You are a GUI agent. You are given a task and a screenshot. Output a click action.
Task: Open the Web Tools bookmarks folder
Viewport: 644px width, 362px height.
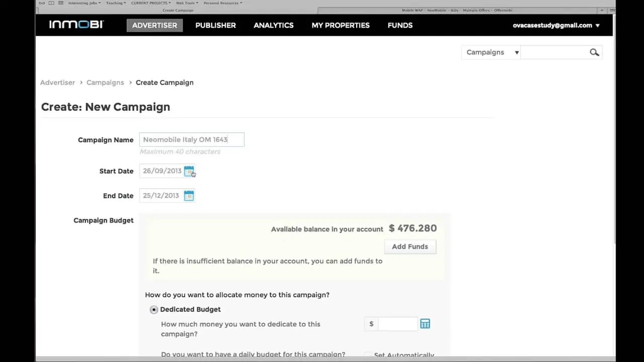click(x=187, y=3)
